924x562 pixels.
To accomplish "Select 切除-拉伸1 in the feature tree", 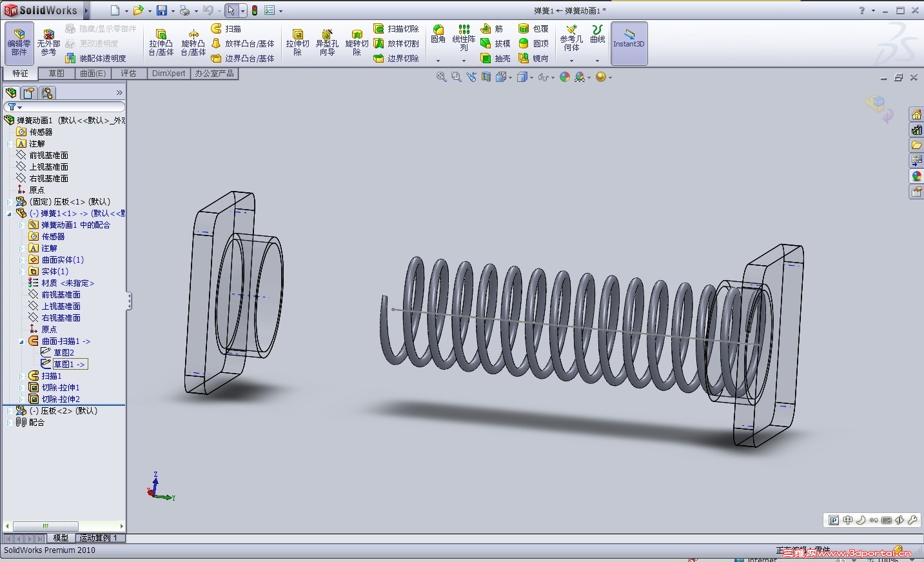I will [x=61, y=388].
